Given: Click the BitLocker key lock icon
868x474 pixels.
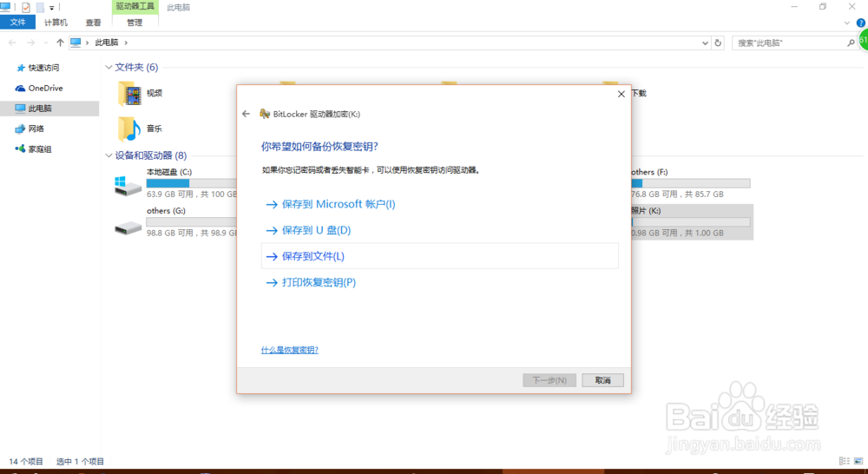Looking at the screenshot, I should [x=265, y=114].
